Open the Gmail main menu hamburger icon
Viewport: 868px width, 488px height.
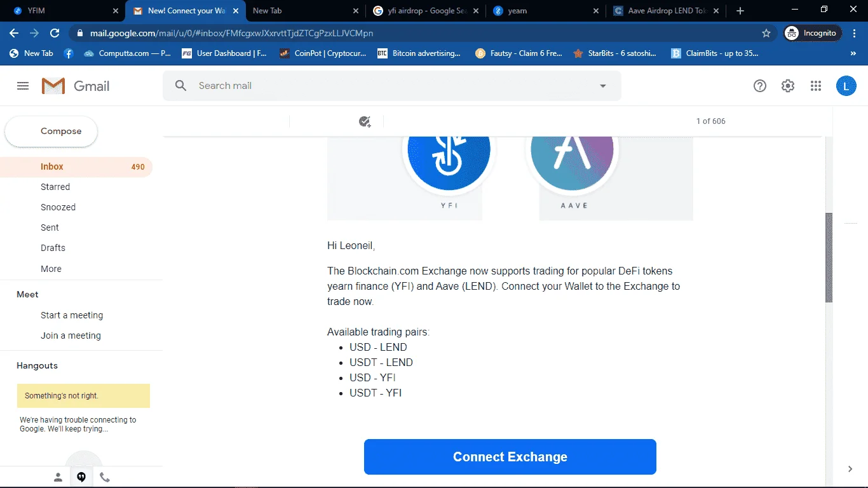[23, 86]
